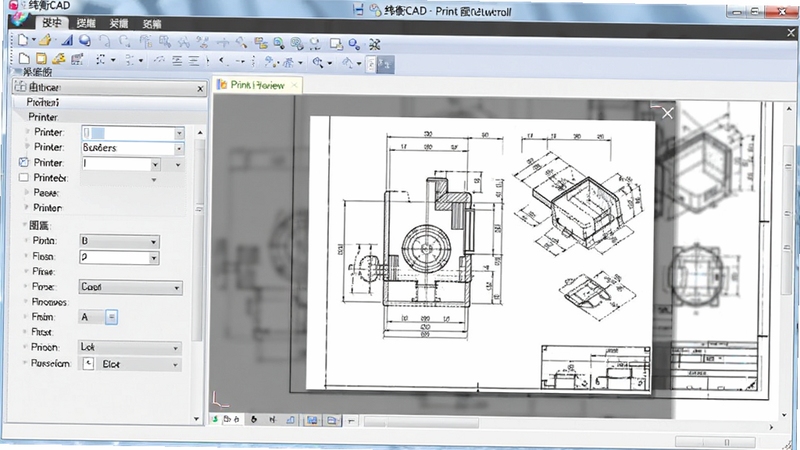Click the drawing sheet in preview
Image resolution: width=800 pixels, height=450 pixels.
click(481, 253)
